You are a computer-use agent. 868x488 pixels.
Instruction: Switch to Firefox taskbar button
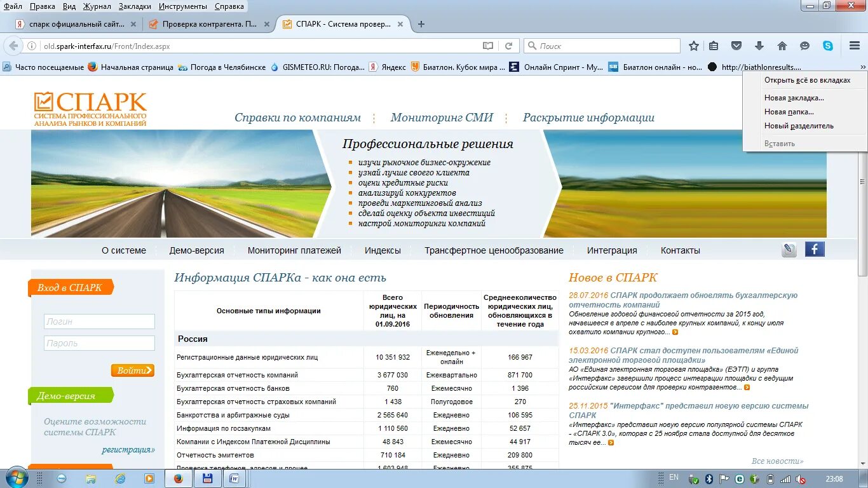coord(179,478)
